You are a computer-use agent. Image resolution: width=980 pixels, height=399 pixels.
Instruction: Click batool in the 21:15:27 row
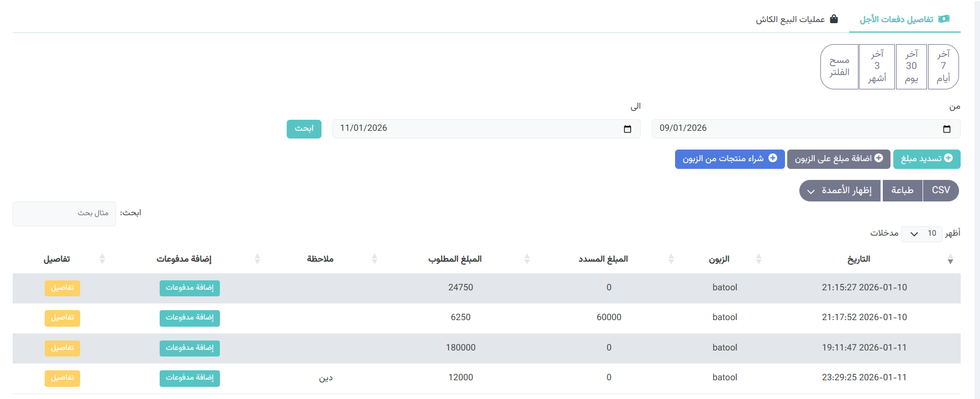725,288
